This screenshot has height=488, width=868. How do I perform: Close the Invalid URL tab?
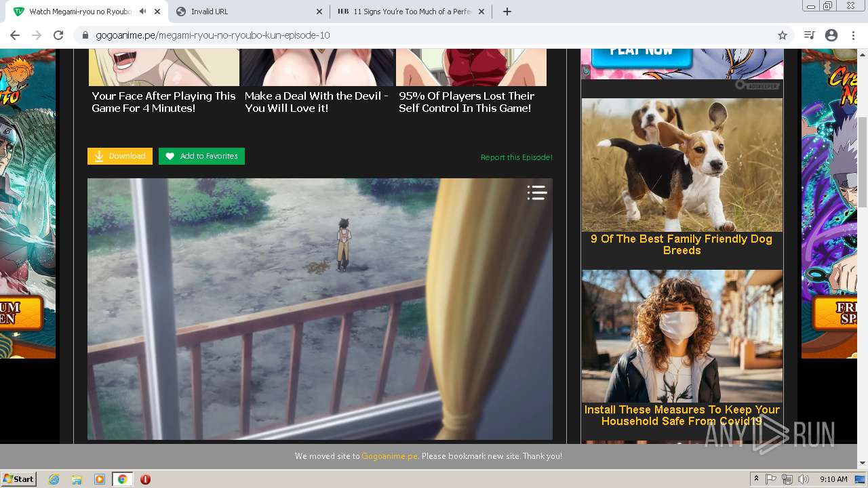point(319,12)
